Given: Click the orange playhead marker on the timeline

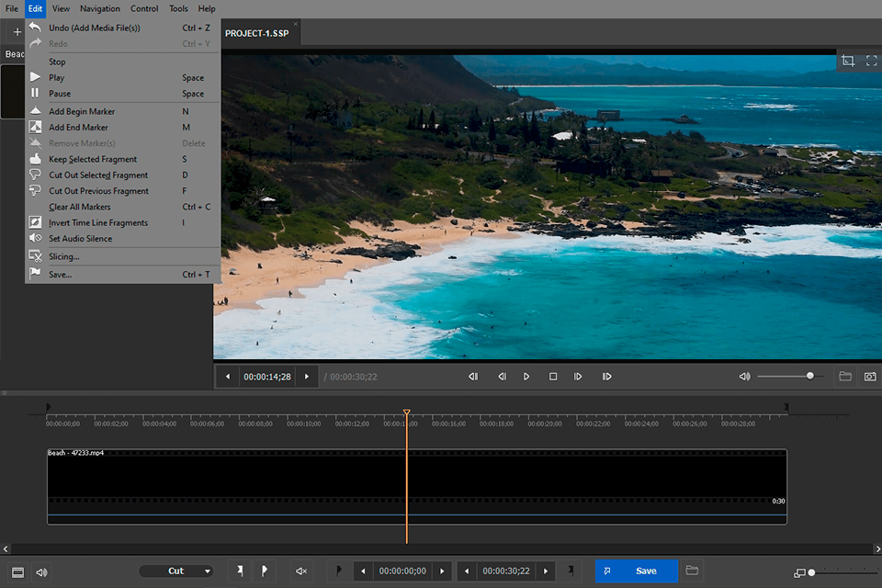Looking at the screenshot, I should 407,413.
